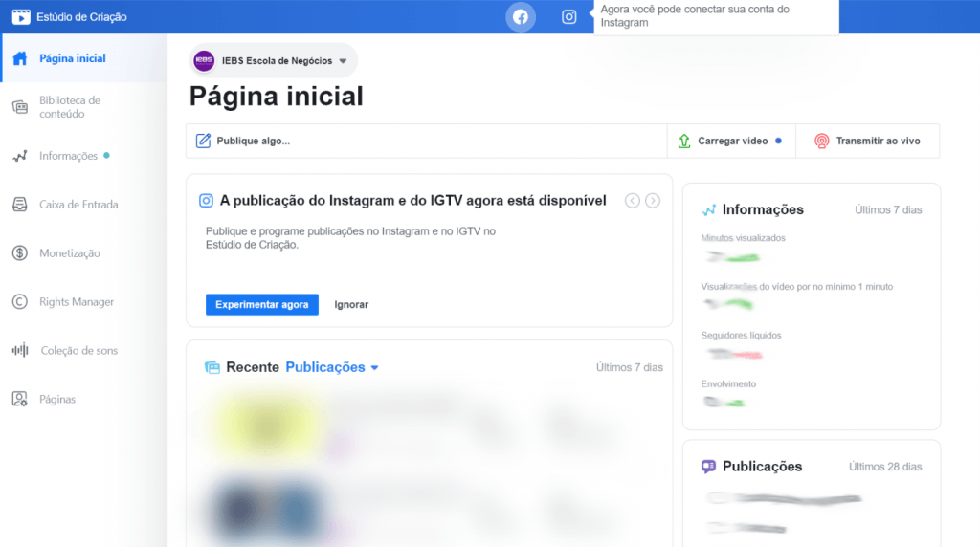The width and height of the screenshot is (980, 547).
Task: Click 'Últimos 7 dias' in Recente section
Action: coord(630,368)
